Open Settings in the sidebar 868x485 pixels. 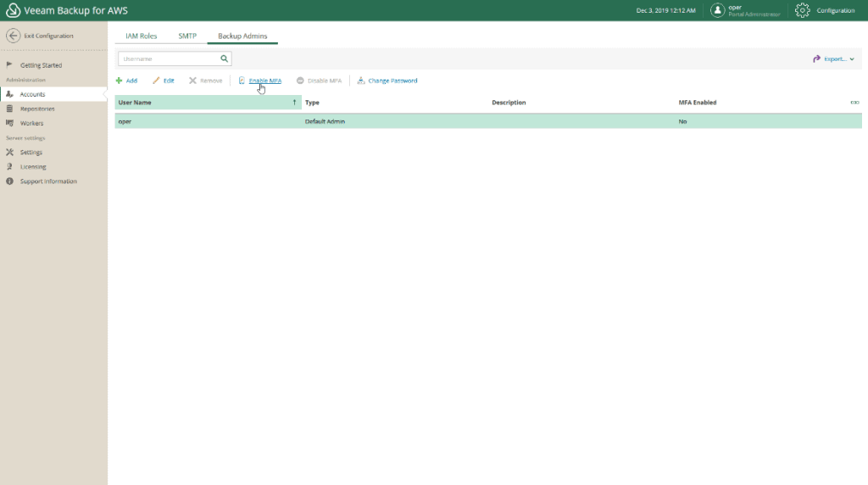pyautogui.click(x=31, y=153)
